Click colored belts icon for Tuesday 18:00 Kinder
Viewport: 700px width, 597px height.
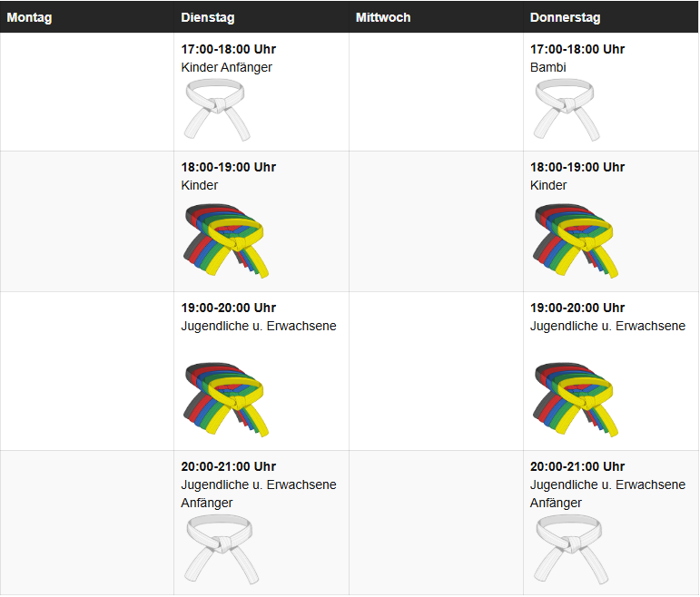[226, 239]
